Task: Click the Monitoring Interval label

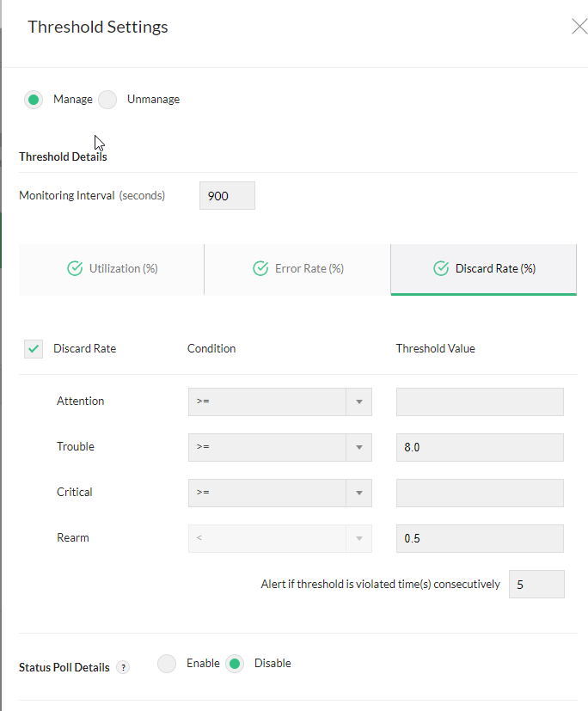Action: (92, 195)
